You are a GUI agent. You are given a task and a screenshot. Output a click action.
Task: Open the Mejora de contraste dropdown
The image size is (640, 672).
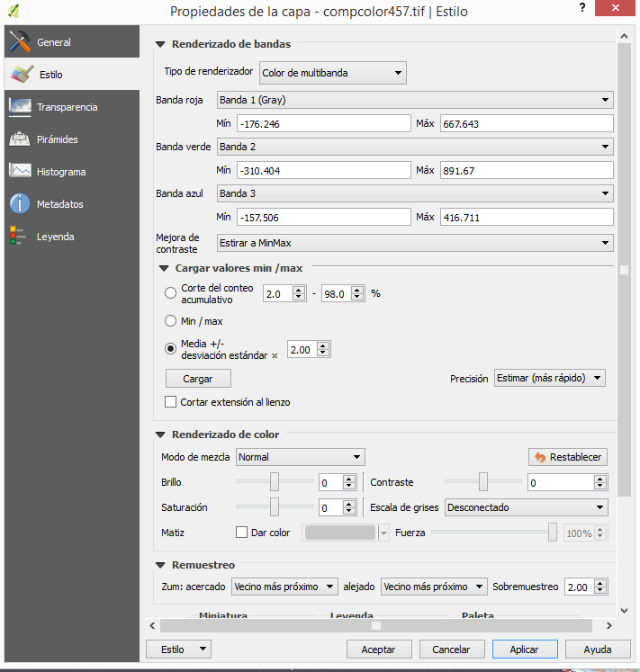[415, 243]
